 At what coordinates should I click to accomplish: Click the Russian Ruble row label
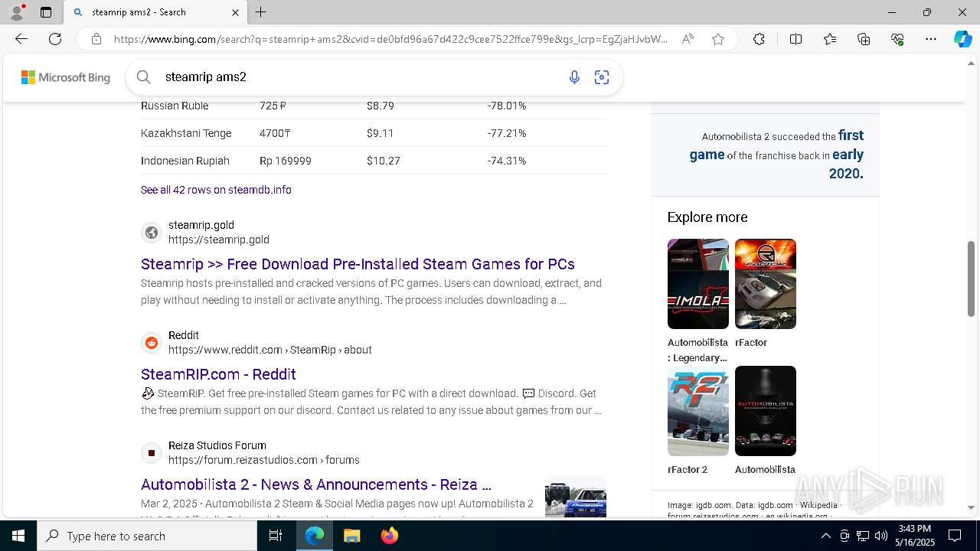pyautogui.click(x=175, y=106)
